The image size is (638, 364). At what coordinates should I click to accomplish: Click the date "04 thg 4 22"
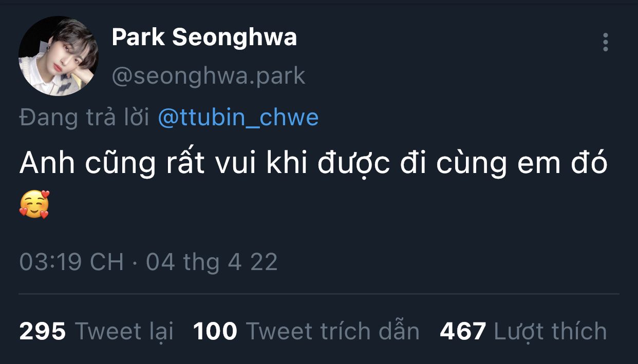(212, 262)
